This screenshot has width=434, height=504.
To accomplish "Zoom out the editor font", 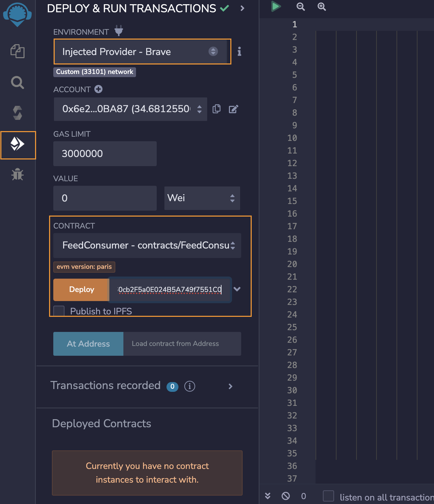I will coord(300,7).
